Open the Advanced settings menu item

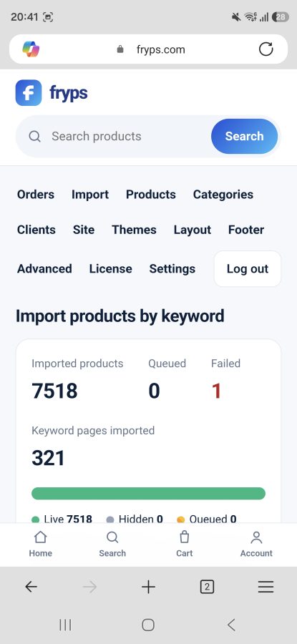pos(44,268)
